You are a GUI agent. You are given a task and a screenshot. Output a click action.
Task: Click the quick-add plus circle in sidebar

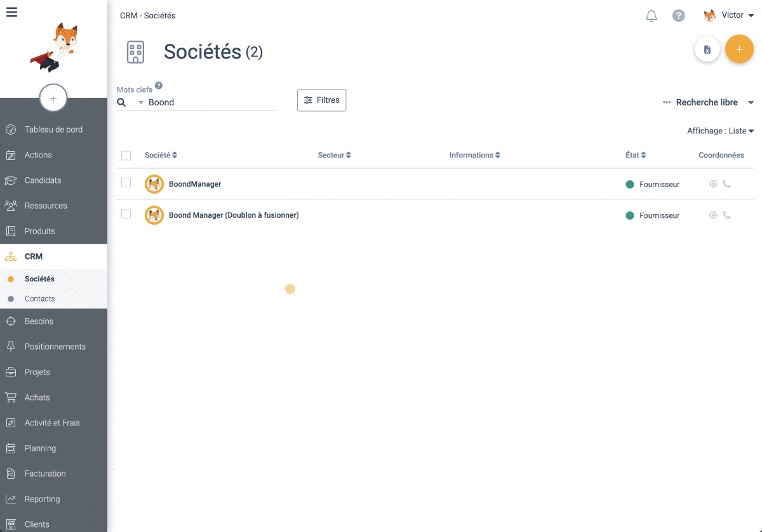pyautogui.click(x=53, y=98)
